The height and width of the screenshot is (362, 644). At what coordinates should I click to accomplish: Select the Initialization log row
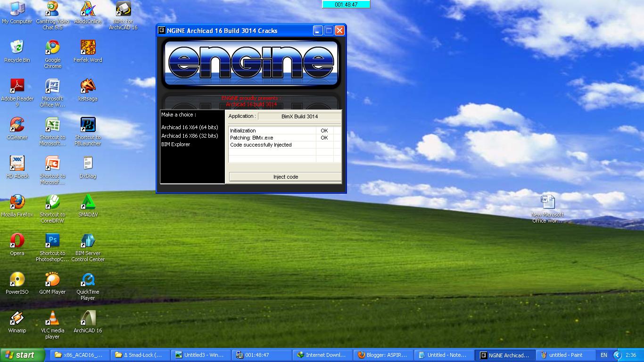[284, 131]
